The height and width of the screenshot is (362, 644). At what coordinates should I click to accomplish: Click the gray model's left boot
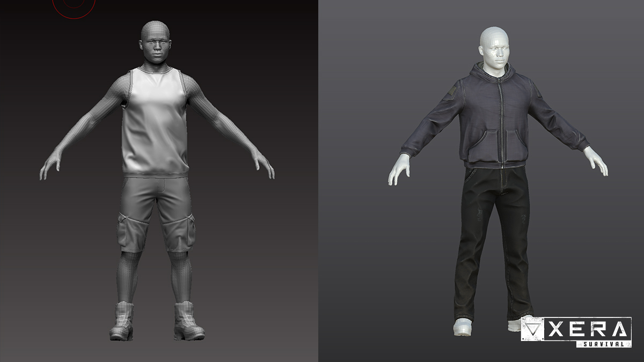tap(122, 321)
